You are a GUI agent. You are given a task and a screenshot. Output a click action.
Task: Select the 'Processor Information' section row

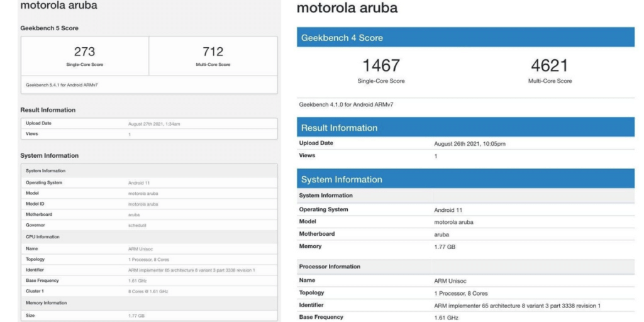click(x=466, y=267)
